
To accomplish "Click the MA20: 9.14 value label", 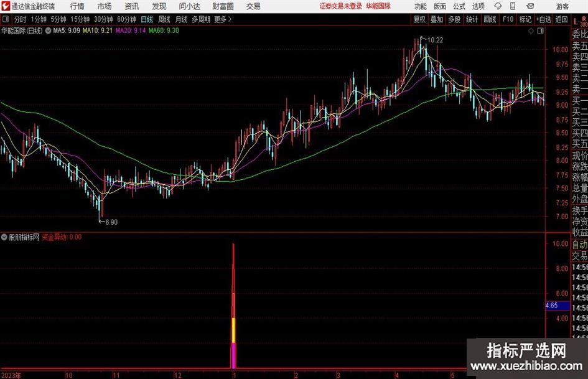I will [x=131, y=30].
